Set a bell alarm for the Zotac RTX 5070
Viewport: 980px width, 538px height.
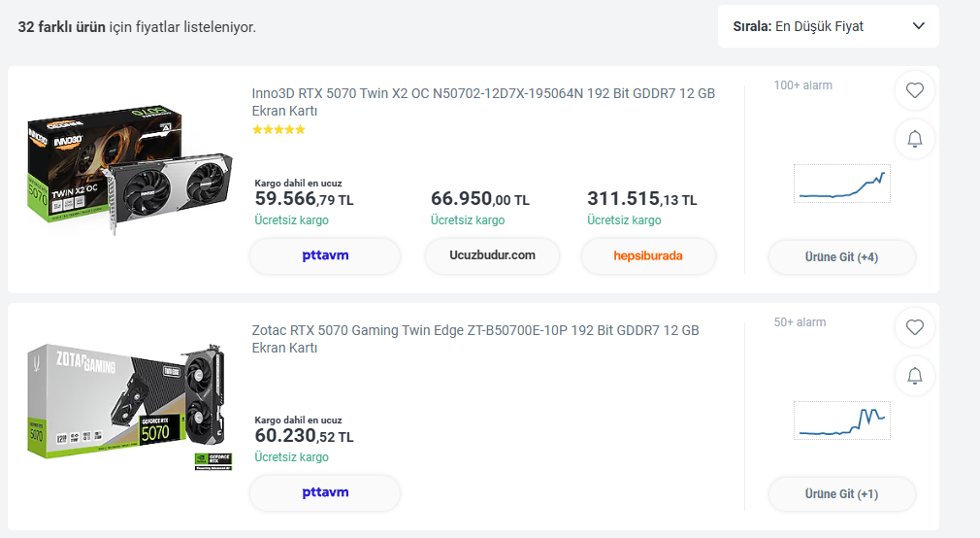coord(914,376)
